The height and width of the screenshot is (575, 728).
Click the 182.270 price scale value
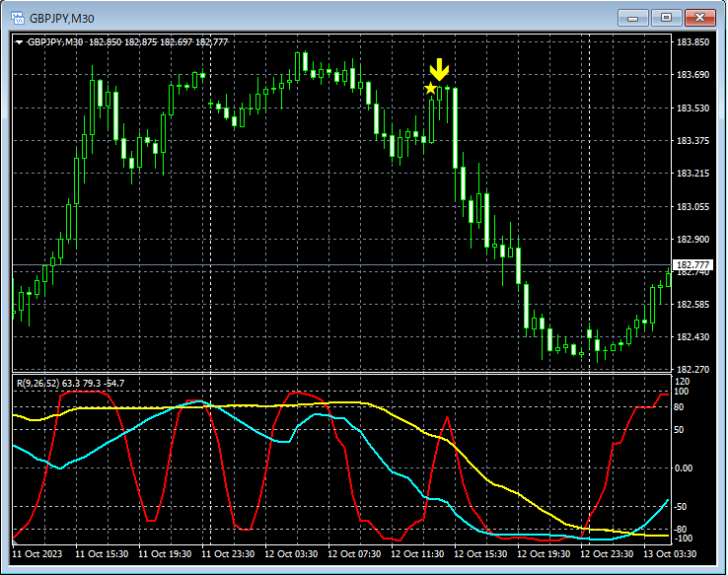692,370
